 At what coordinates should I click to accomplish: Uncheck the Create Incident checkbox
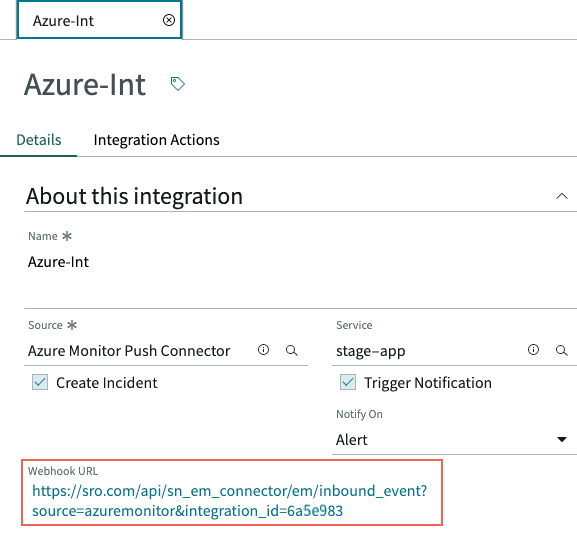click(40, 382)
